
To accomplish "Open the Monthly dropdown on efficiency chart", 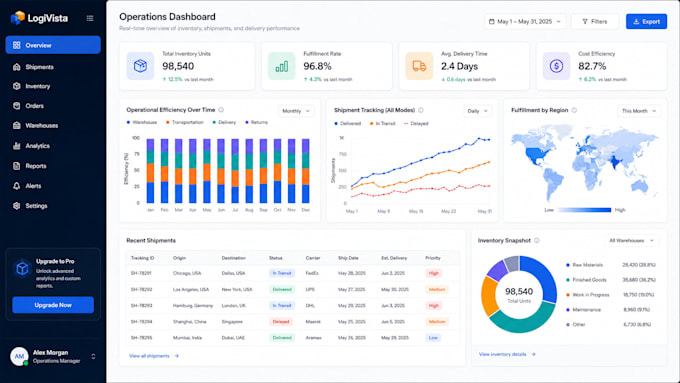I will click(296, 111).
